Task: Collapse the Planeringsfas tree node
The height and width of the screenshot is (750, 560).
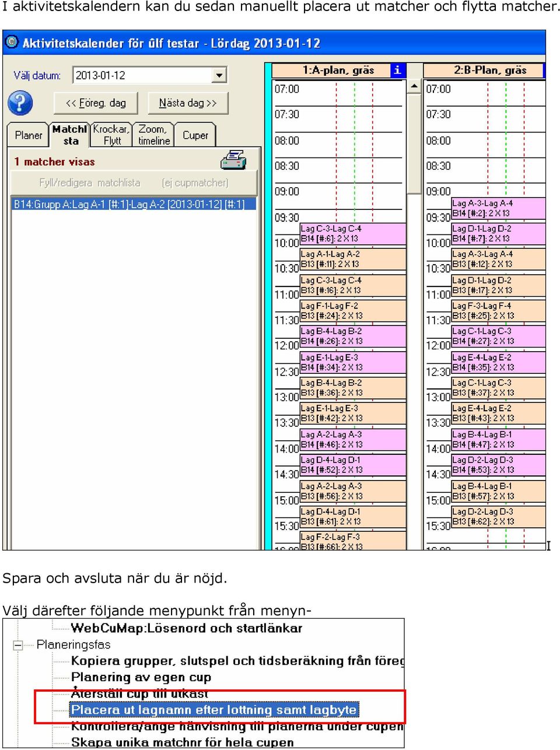Action: click(x=17, y=645)
